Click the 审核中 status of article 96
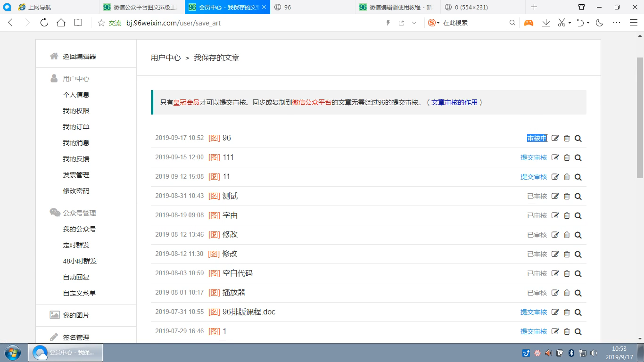 tap(537, 138)
